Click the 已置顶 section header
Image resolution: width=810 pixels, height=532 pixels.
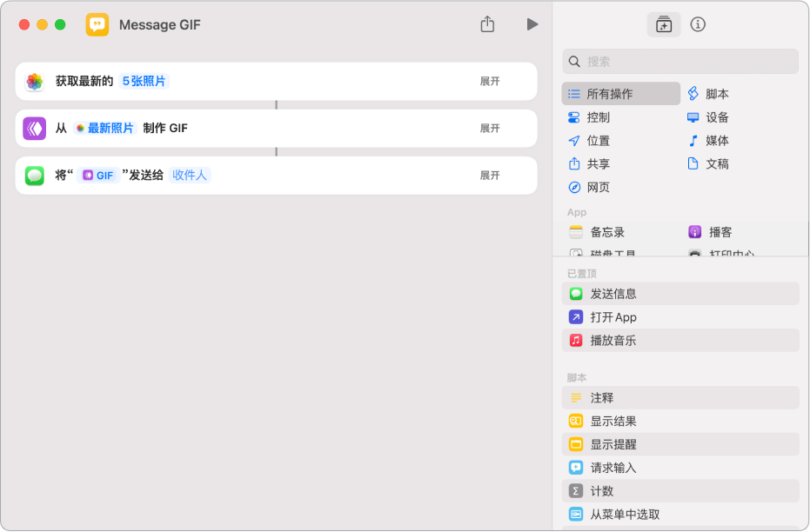[x=582, y=274]
